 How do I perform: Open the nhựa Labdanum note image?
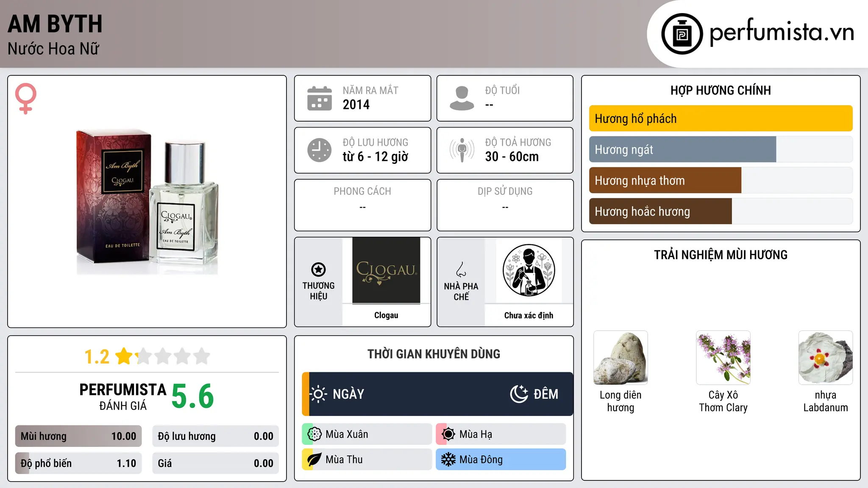(826, 358)
